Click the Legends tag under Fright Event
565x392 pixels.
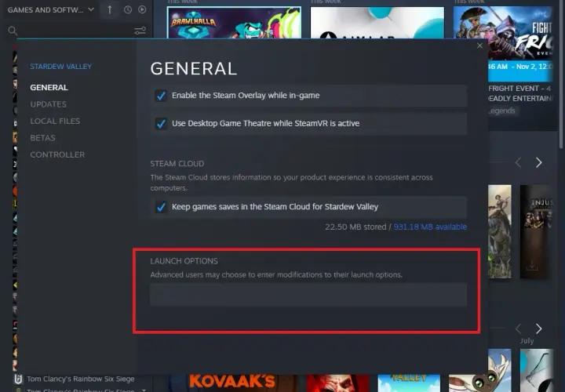(501, 111)
